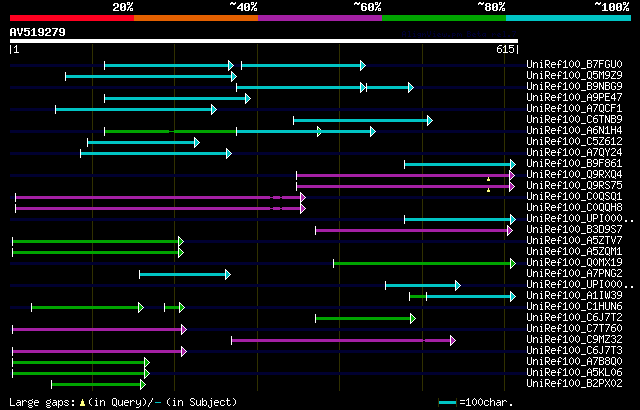Click the Large gaps legend text
Viewport: 640px width, 410px height.
tap(42, 403)
